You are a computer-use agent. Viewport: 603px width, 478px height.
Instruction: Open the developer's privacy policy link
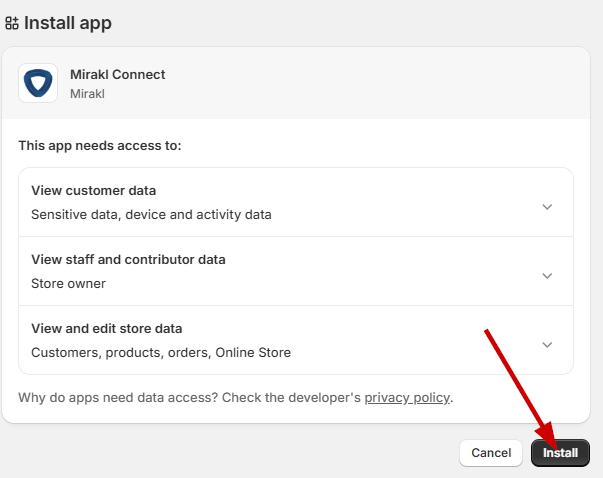click(x=407, y=398)
